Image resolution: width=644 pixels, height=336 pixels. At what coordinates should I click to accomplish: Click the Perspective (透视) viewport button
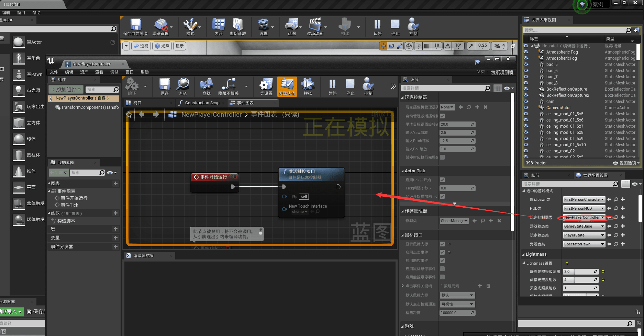(141, 46)
